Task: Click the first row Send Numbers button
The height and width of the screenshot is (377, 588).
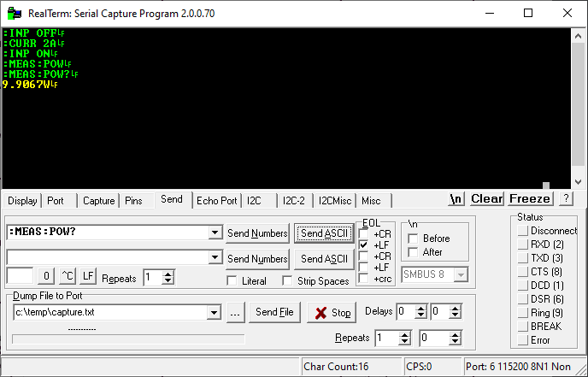Action: coord(257,233)
